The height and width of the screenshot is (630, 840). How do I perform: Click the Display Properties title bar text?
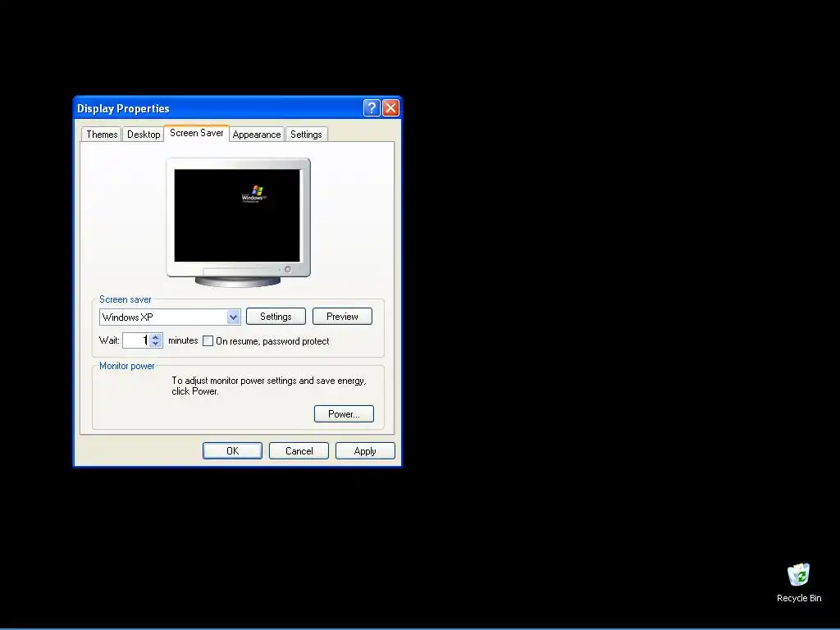pos(123,108)
